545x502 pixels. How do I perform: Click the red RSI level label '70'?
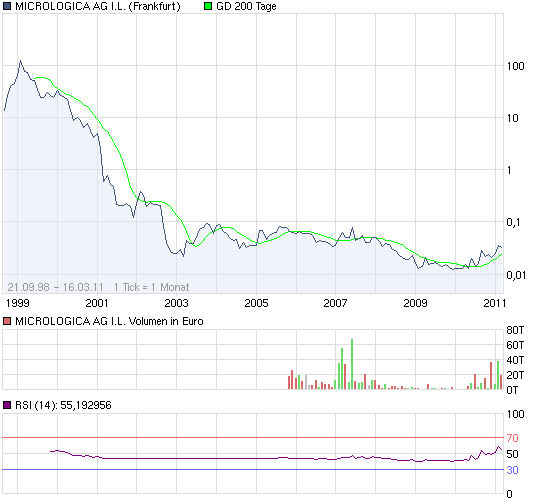coord(513,438)
